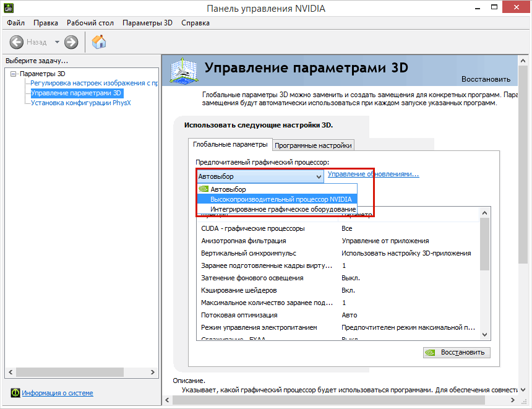Go to the Home page icon
This screenshot has height=409, width=532.
pyautogui.click(x=98, y=42)
